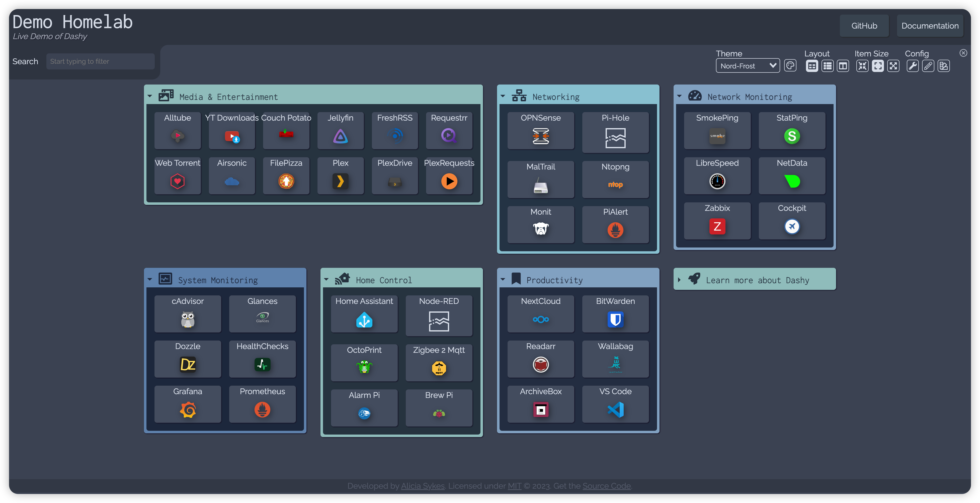Image resolution: width=980 pixels, height=503 pixels.
Task: Open the OctoPrint tile
Action: (364, 363)
